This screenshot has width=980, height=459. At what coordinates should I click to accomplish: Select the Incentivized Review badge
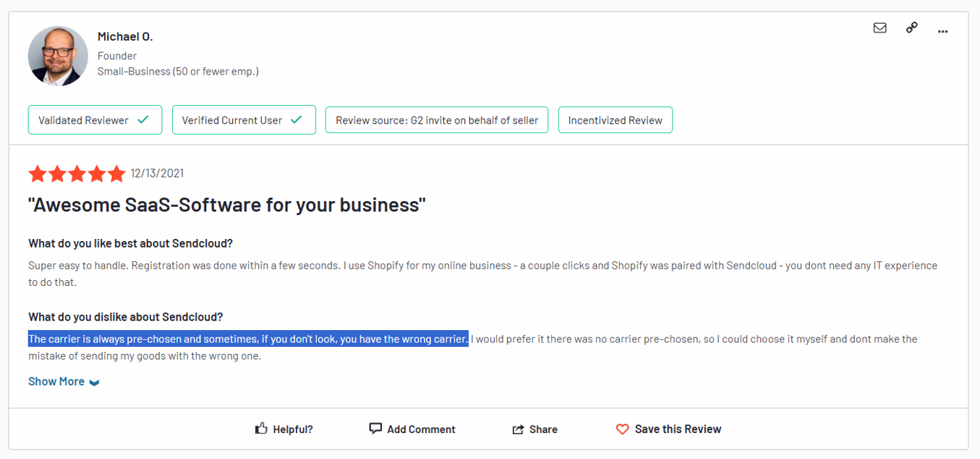pos(615,119)
